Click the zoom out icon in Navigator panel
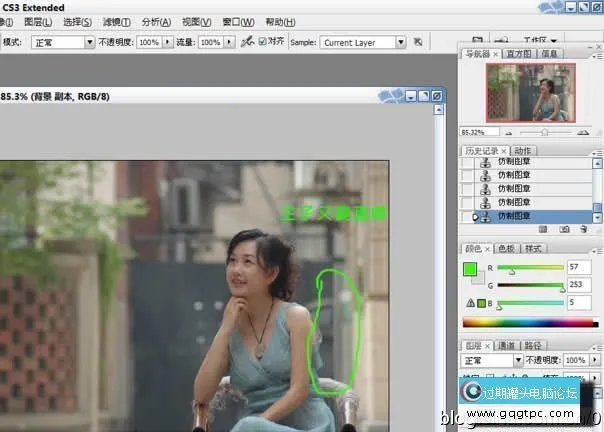The image size is (604, 432). 509,133
